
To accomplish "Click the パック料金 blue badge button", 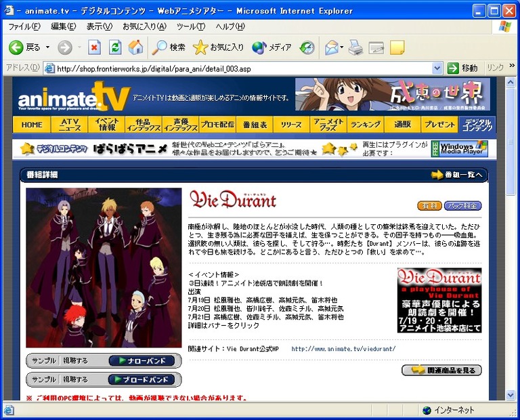I will point(462,206).
